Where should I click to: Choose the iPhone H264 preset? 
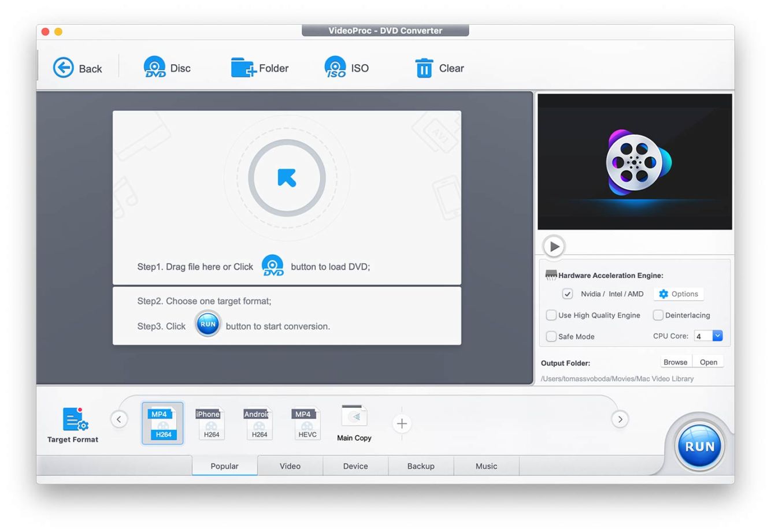point(210,423)
